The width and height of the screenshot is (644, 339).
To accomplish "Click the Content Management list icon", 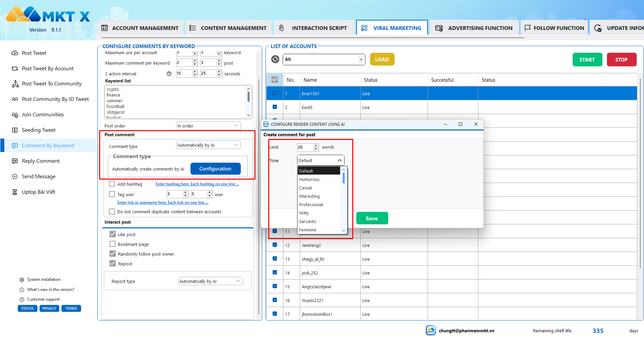I will point(193,28).
